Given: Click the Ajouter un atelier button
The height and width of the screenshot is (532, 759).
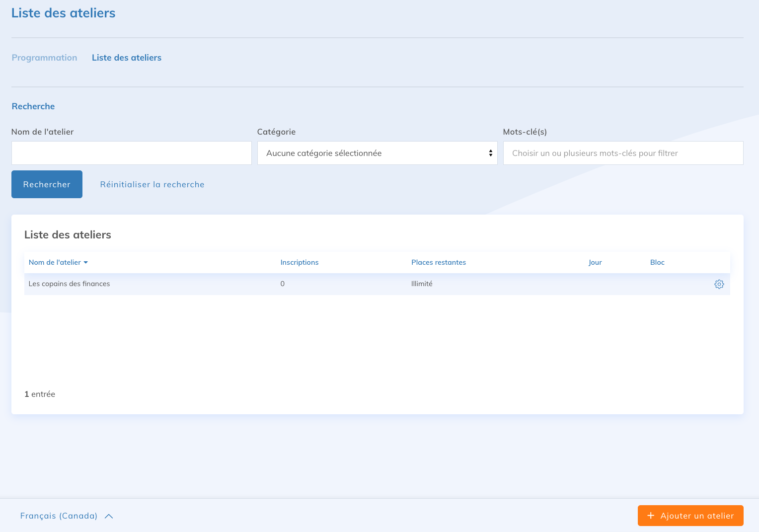Looking at the screenshot, I should click(x=690, y=516).
